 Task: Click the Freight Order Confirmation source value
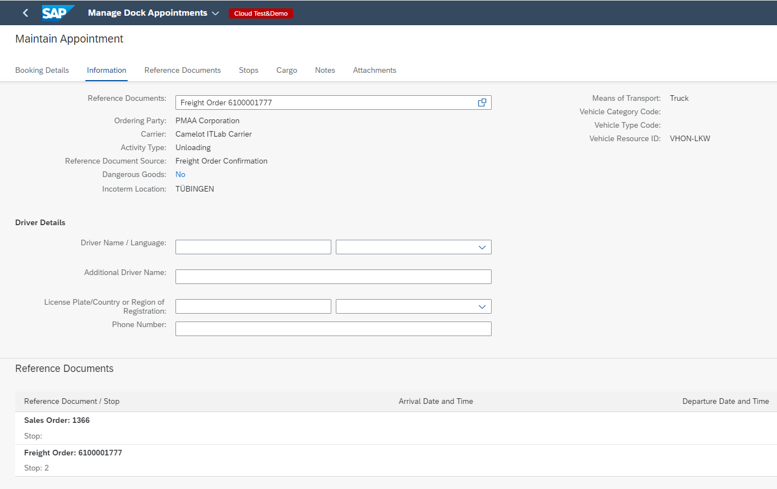point(221,161)
